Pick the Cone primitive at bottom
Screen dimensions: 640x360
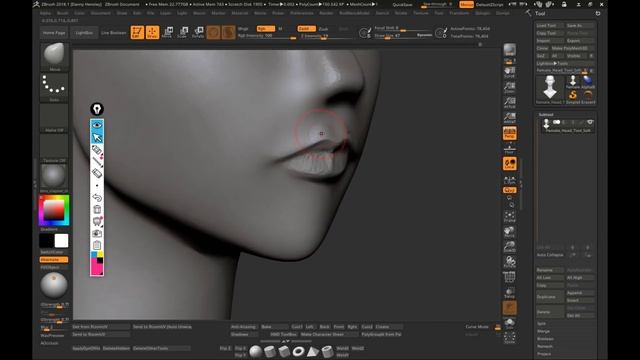coord(313,351)
